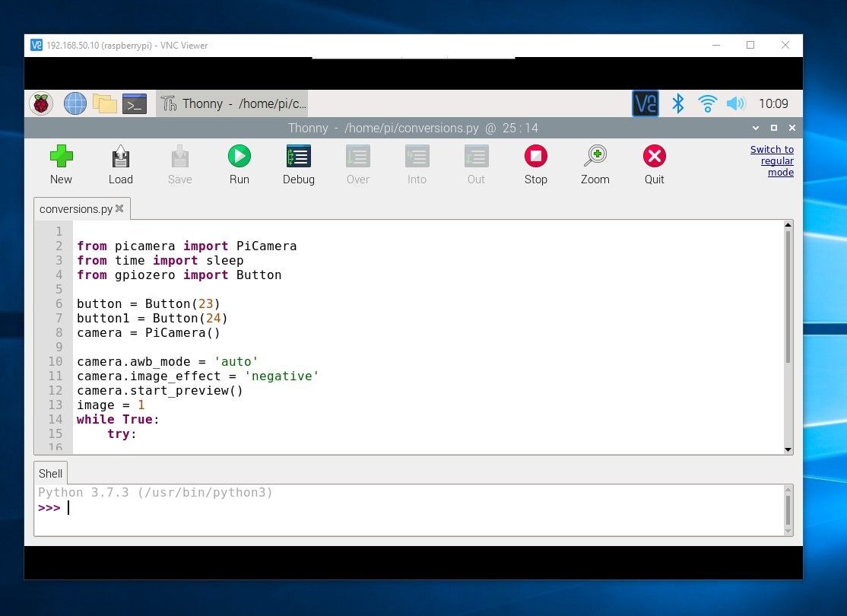
Task: Open the Wi-Fi network menu
Action: tap(707, 103)
